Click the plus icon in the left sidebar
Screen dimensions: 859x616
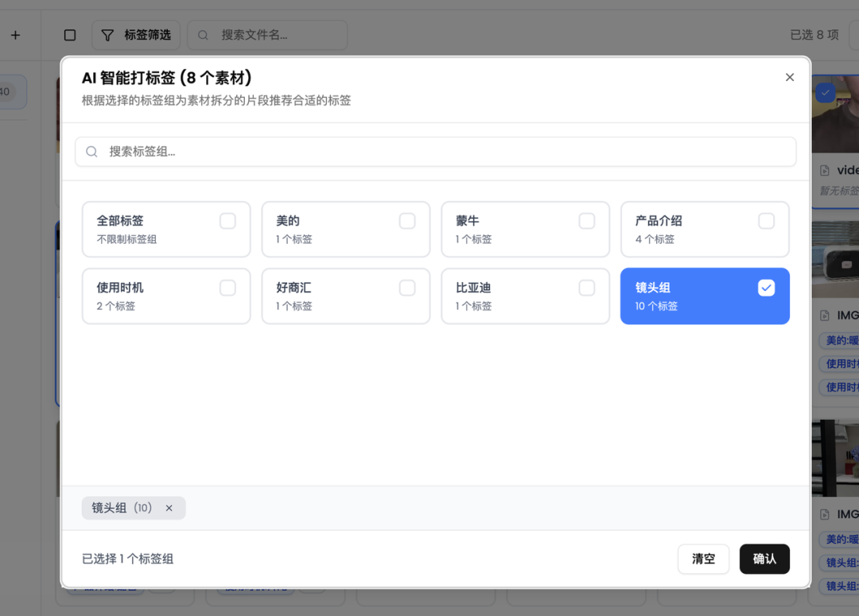click(x=15, y=35)
